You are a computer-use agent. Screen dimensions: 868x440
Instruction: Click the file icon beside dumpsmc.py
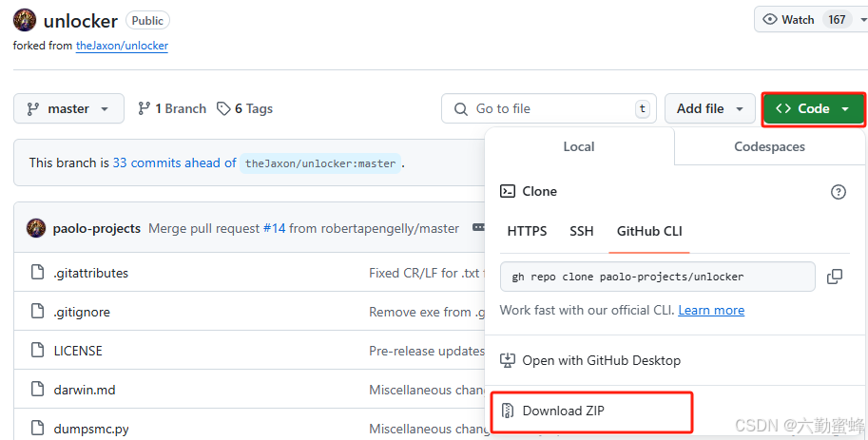pos(37,428)
